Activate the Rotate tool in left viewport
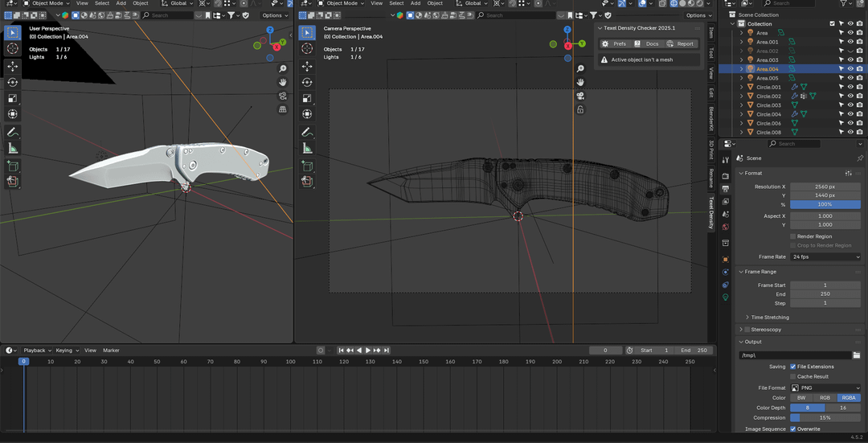This screenshot has height=443, width=868. coord(13,82)
